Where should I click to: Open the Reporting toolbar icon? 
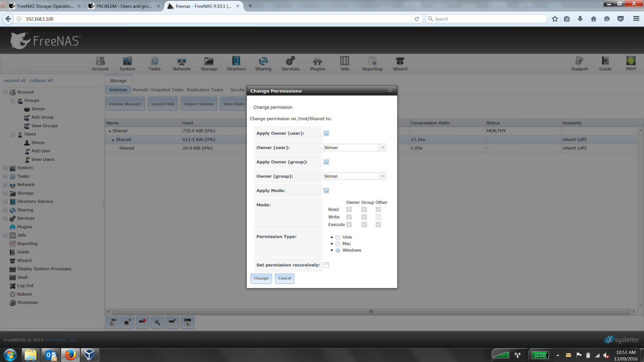tap(372, 64)
